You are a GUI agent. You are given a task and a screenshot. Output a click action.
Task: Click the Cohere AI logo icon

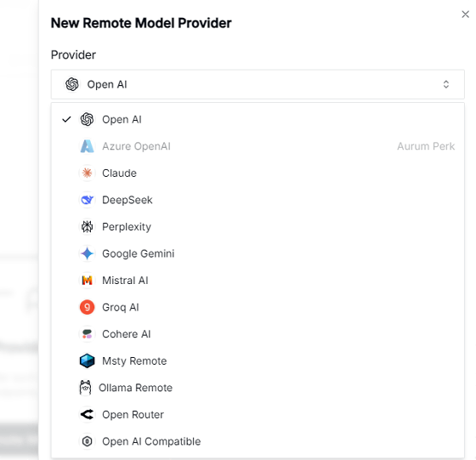coord(87,334)
